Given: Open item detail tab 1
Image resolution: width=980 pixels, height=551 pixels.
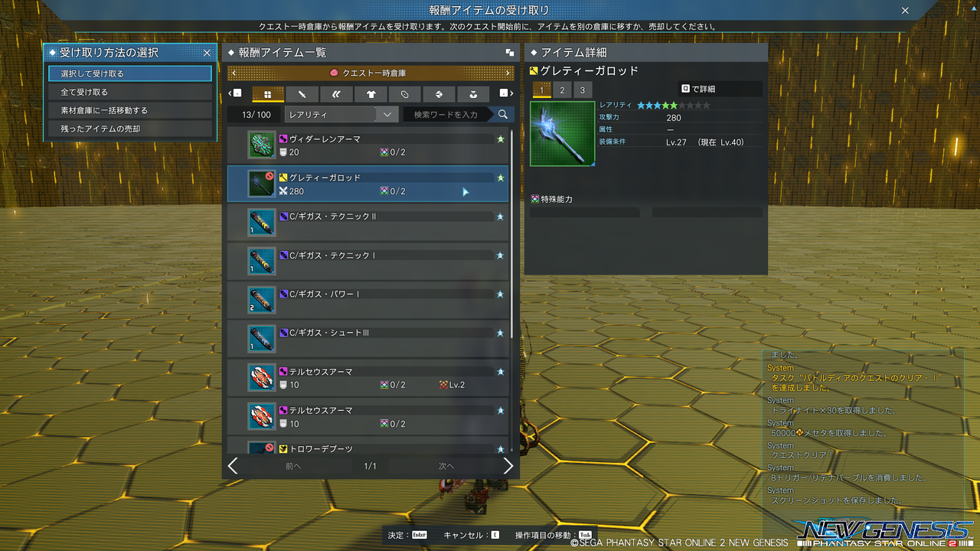Looking at the screenshot, I should pos(542,90).
